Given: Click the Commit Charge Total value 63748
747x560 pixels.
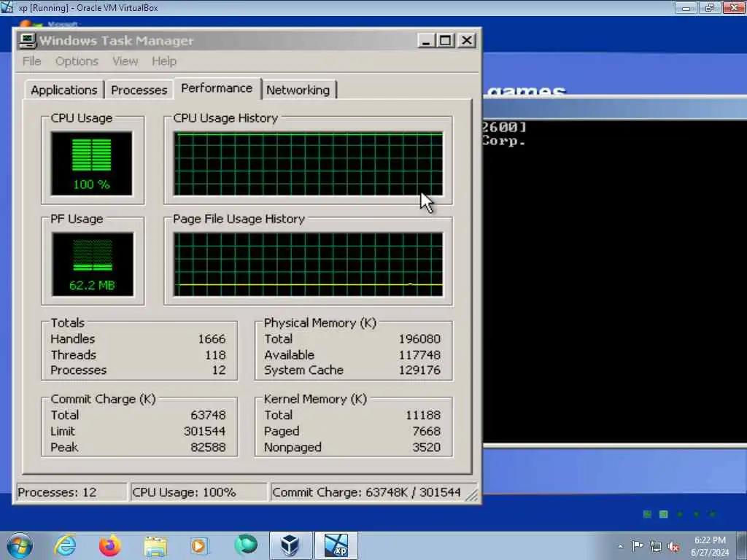Looking at the screenshot, I should point(208,415).
